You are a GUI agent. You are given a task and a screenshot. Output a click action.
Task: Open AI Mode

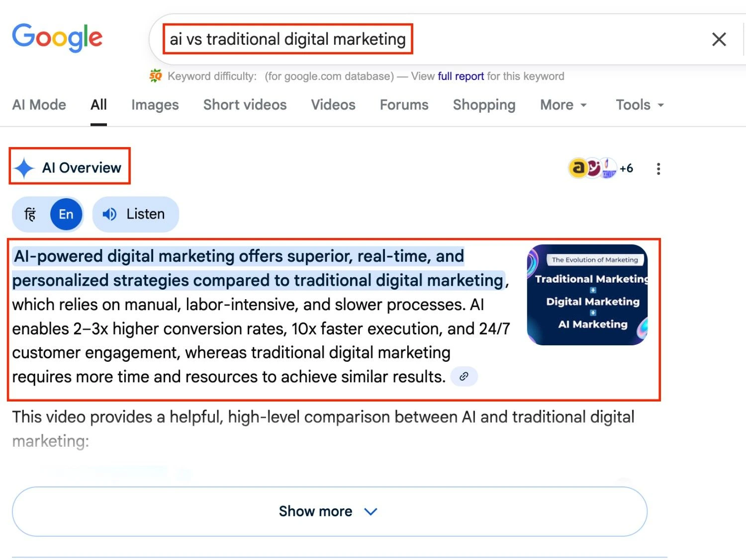[39, 105]
